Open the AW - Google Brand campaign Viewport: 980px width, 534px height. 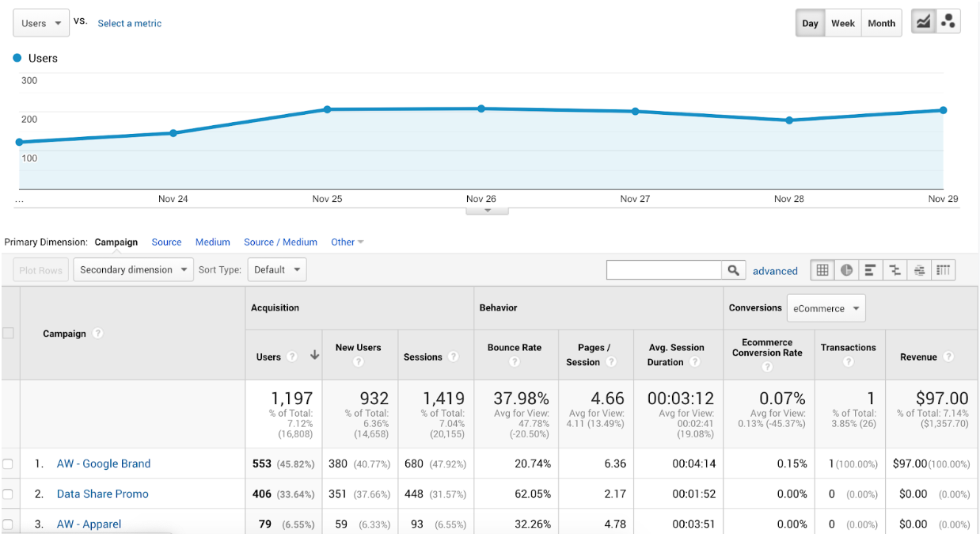[104, 464]
